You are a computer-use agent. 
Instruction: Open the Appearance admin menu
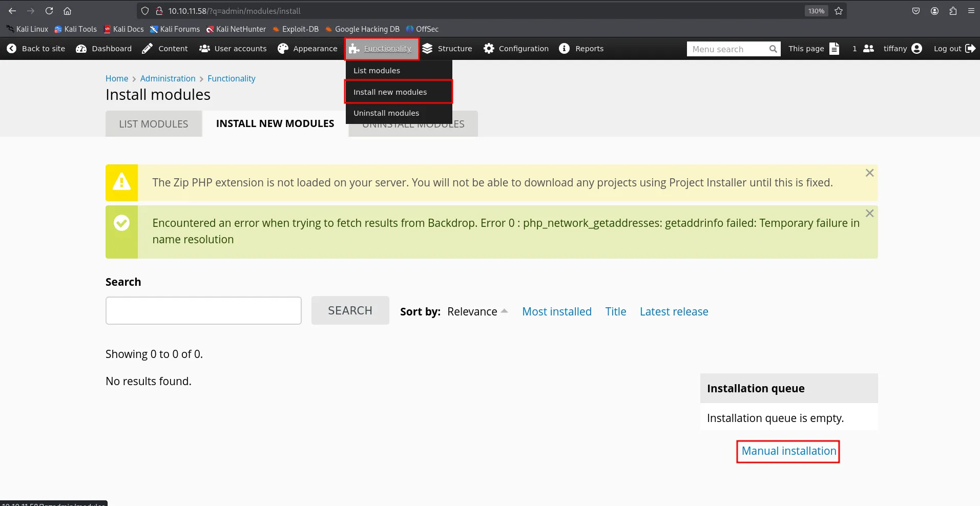coord(307,49)
